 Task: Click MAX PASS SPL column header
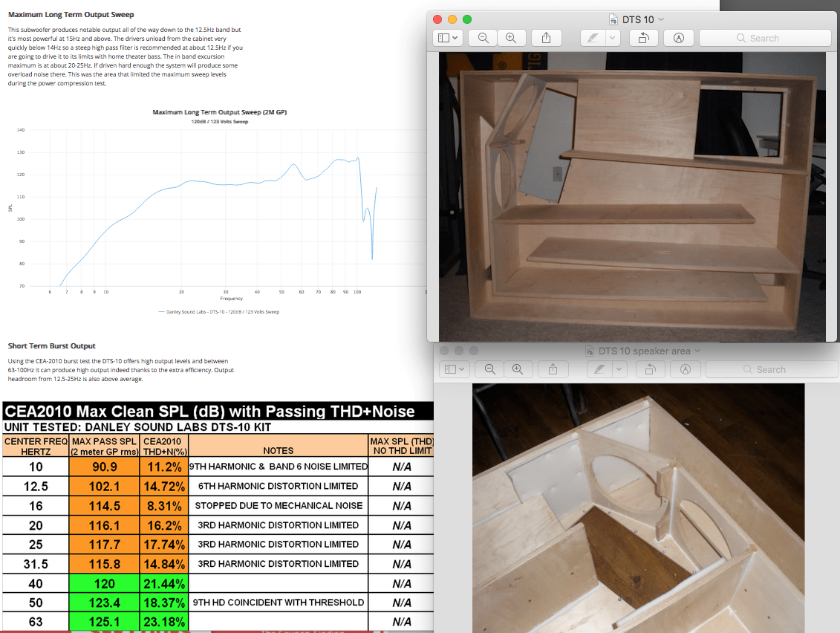click(x=105, y=446)
